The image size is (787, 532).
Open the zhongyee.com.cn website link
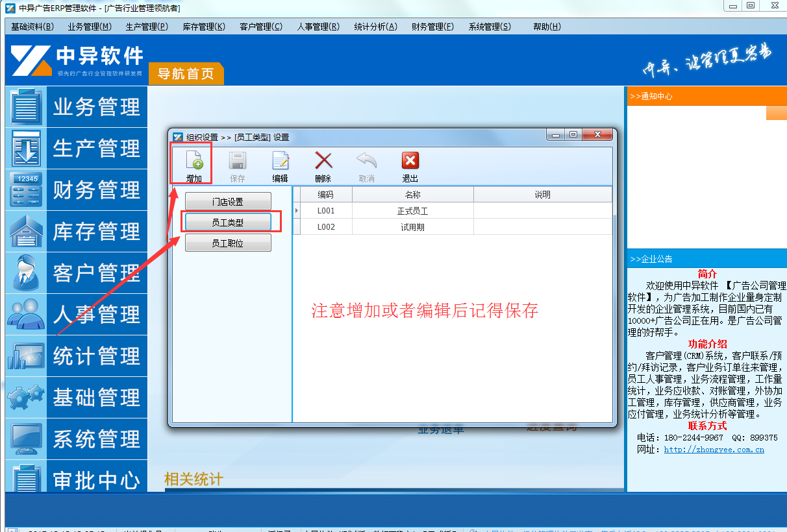point(714,449)
